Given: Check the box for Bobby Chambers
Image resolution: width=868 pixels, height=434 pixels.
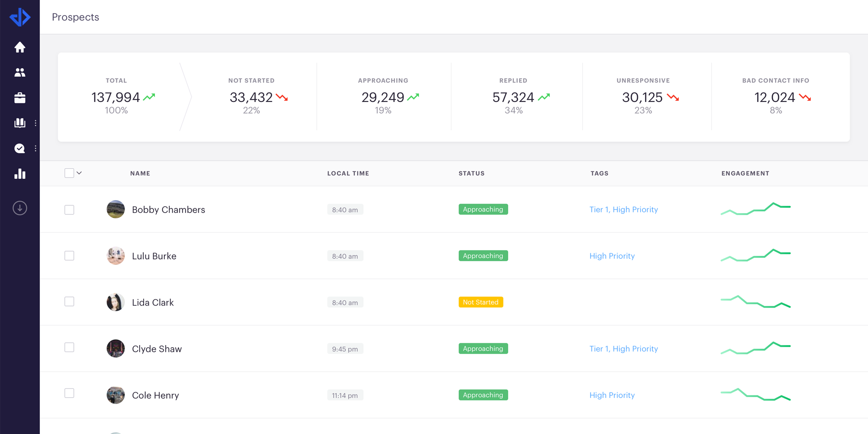Looking at the screenshot, I should (x=69, y=210).
